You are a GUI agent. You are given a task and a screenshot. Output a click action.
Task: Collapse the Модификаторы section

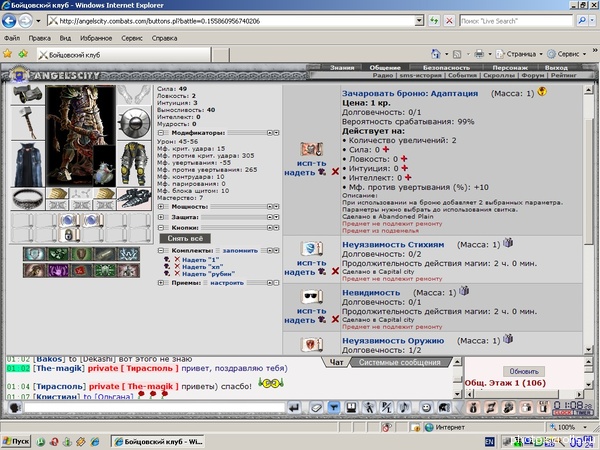[x=161, y=133]
